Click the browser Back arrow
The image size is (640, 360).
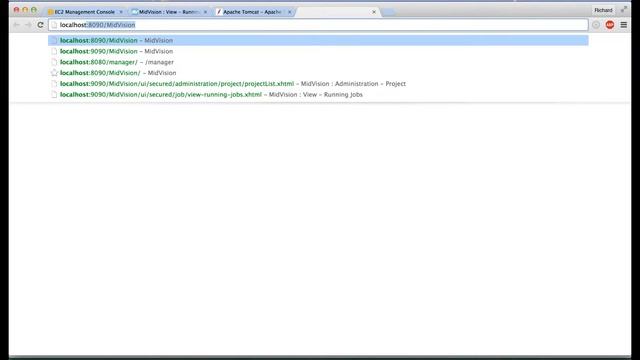16,25
